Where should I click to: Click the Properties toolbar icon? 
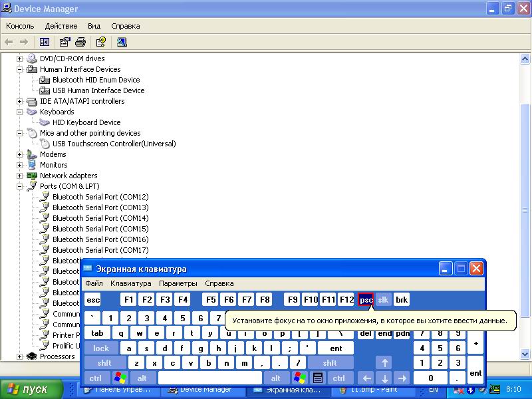click(x=65, y=42)
